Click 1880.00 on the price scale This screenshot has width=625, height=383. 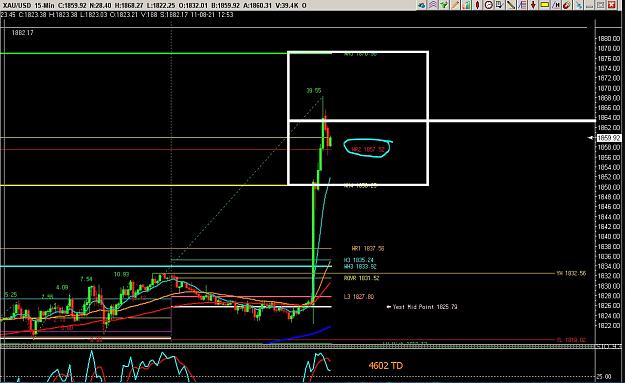609,39
